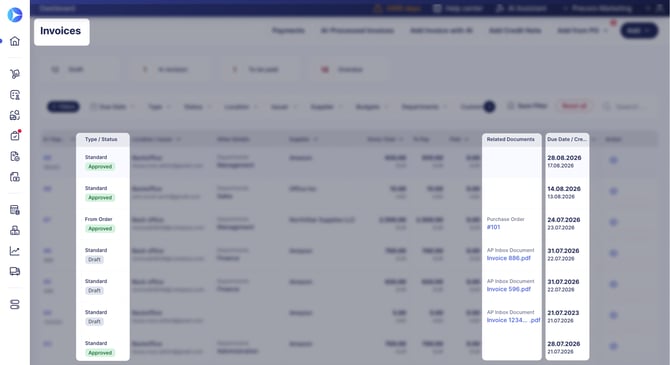
Task: Click the action icon in 28.08.2026 row
Action: coord(613,160)
